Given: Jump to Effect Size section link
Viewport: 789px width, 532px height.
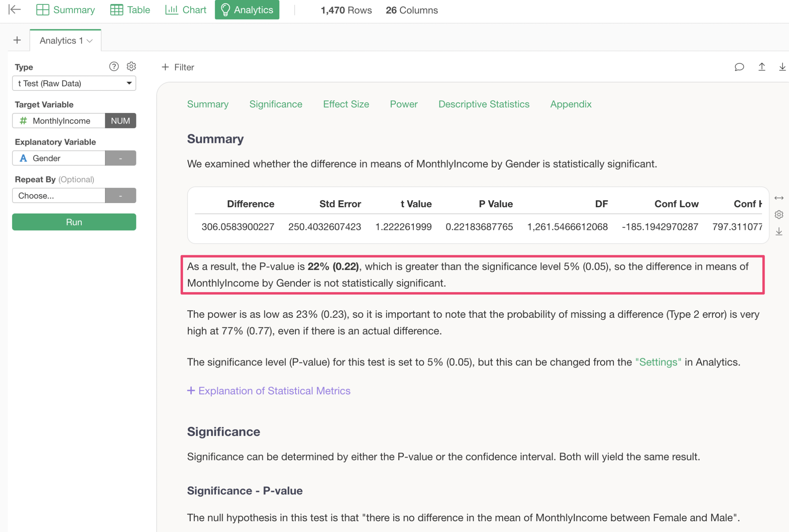Looking at the screenshot, I should coord(346,104).
